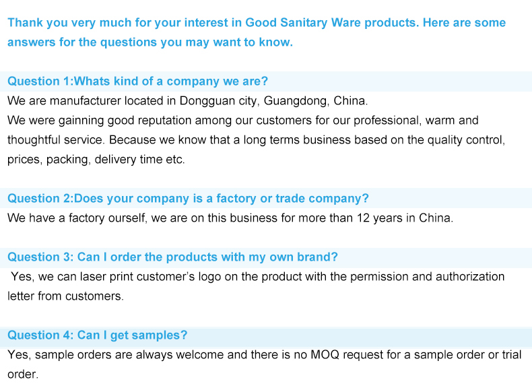Click the final word "order." at the bottom
The height and width of the screenshot is (392, 532).
[23, 374]
